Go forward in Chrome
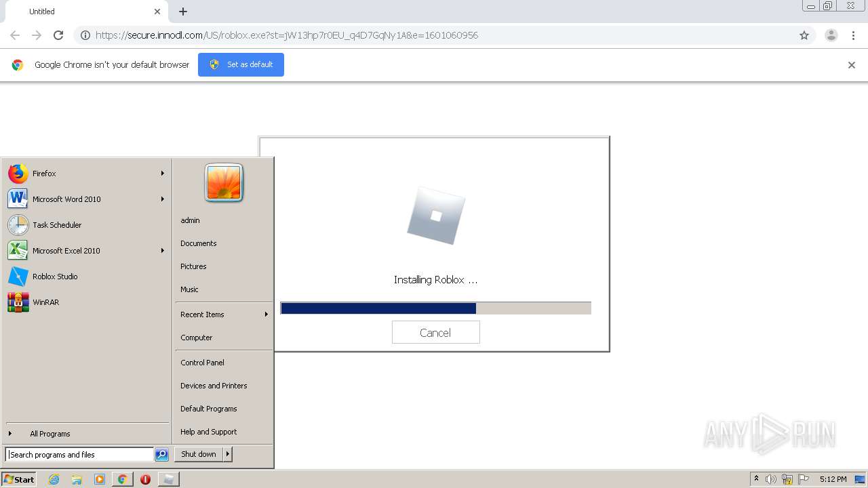The width and height of the screenshot is (868, 488). coord(37,35)
